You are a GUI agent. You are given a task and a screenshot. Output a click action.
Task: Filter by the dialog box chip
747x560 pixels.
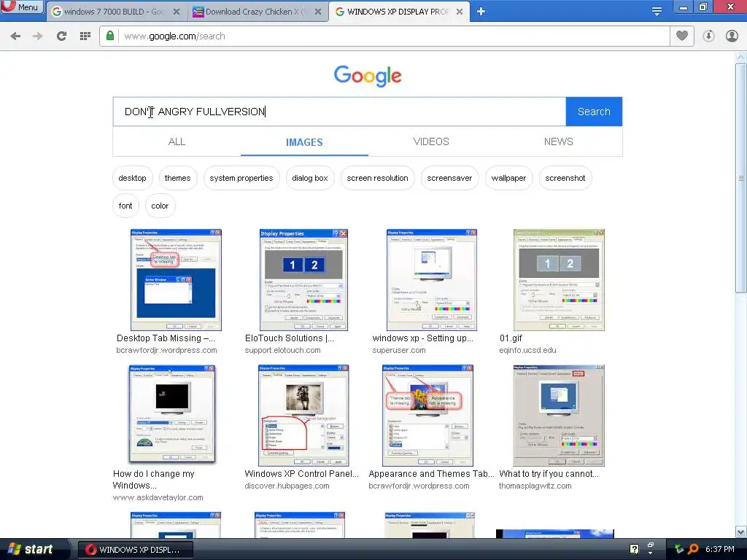[x=309, y=178]
